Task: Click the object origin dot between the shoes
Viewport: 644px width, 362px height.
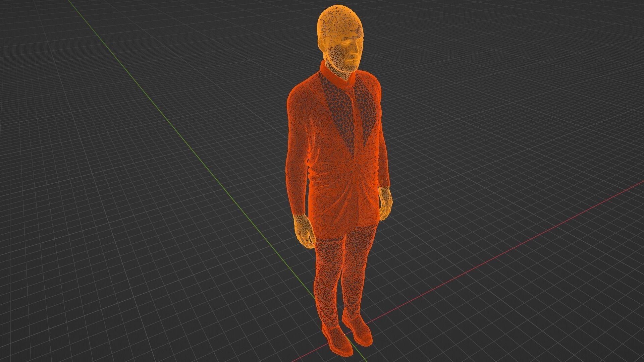Action: click(x=345, y=334)
